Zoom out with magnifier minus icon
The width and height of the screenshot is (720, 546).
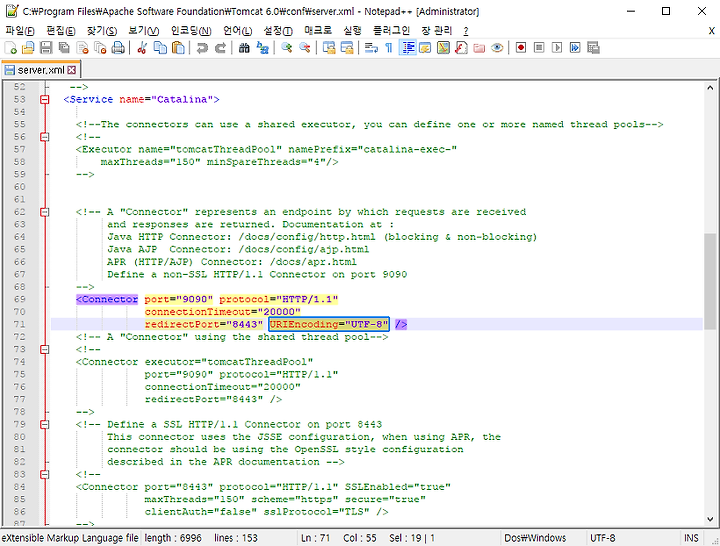click(x=304, y=47)
